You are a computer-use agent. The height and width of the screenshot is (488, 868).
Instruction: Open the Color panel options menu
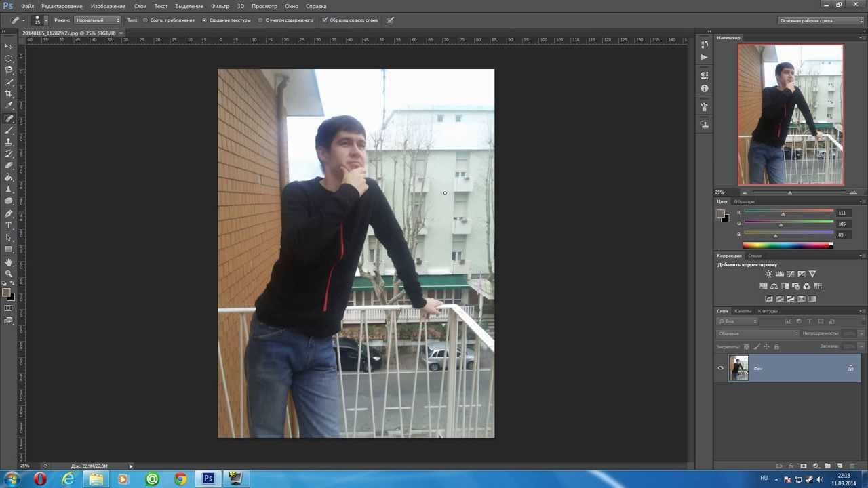tap(861, 201)
